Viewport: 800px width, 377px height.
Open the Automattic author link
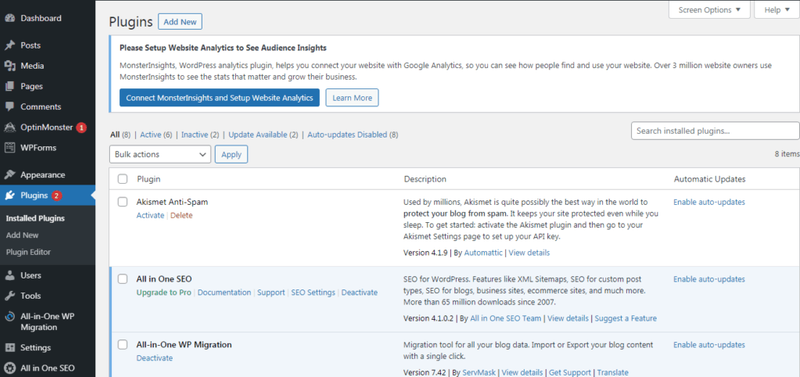click(x=483, y=253)
